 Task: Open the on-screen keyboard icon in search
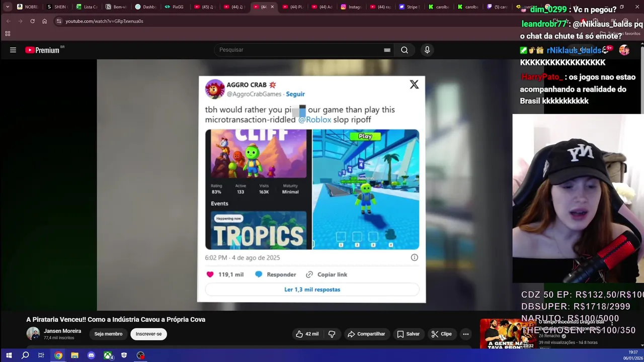[387, 50]
